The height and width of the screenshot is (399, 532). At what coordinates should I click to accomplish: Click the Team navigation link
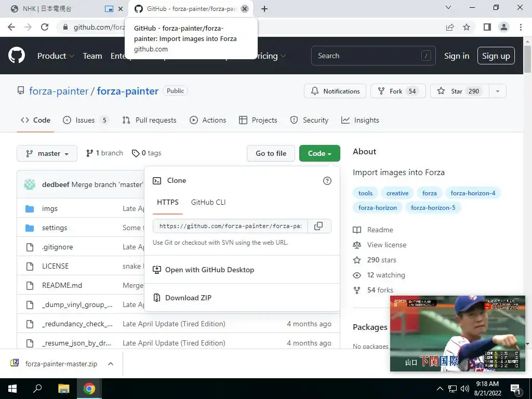[x=92, y=56]
